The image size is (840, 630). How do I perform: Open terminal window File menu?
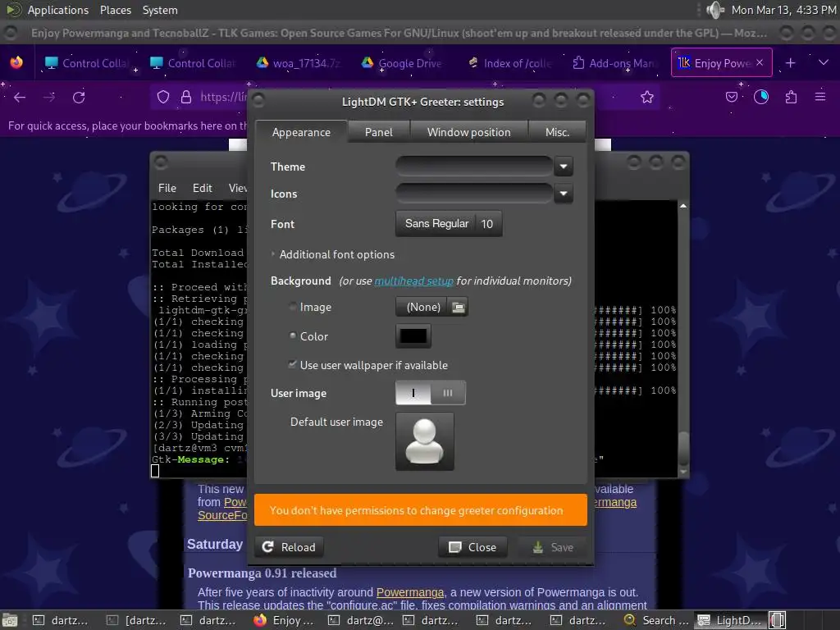coord(167,188)
